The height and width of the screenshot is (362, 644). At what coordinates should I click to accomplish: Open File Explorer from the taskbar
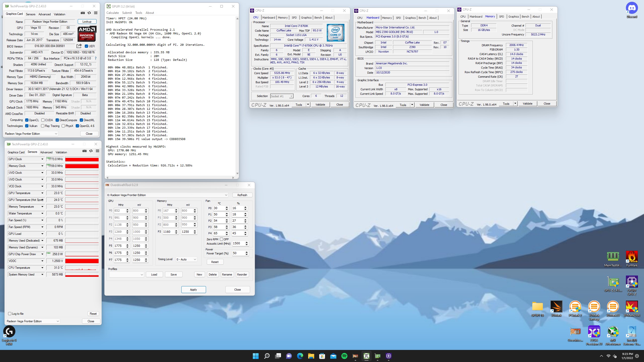311,356
